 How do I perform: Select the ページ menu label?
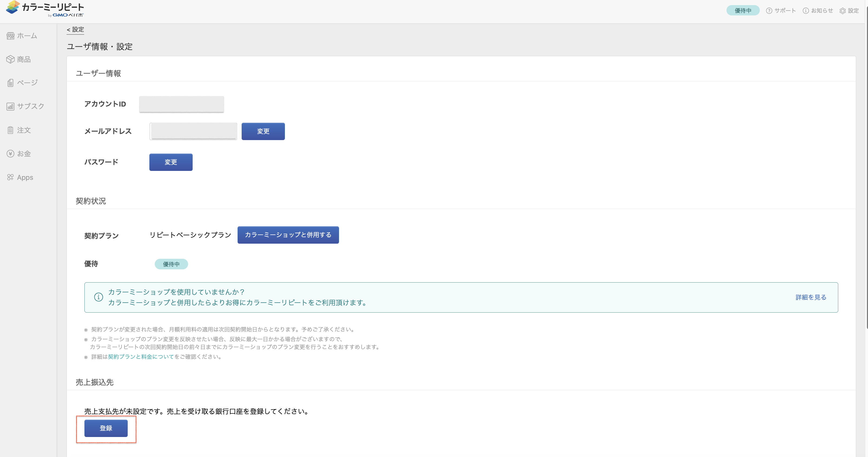27,83
